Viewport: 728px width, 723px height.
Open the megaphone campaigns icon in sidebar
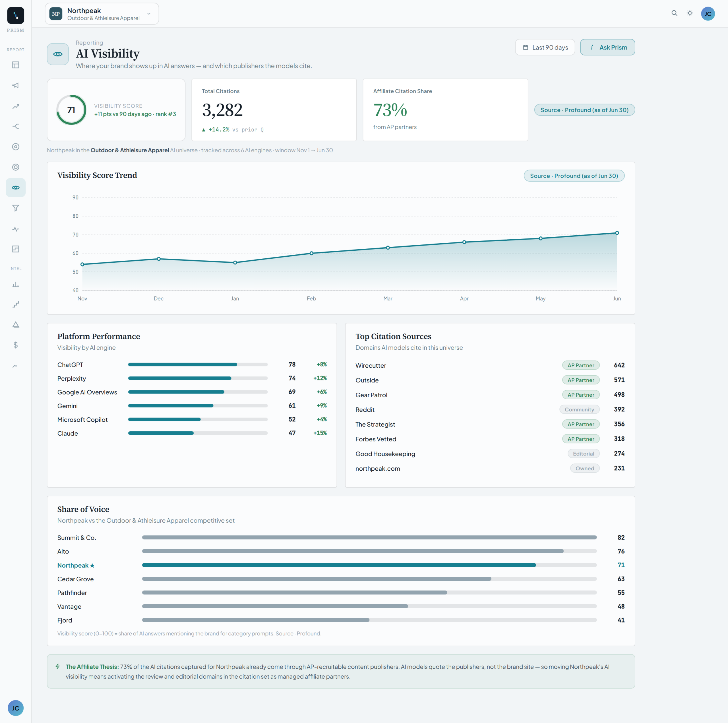tap(15, 86)
